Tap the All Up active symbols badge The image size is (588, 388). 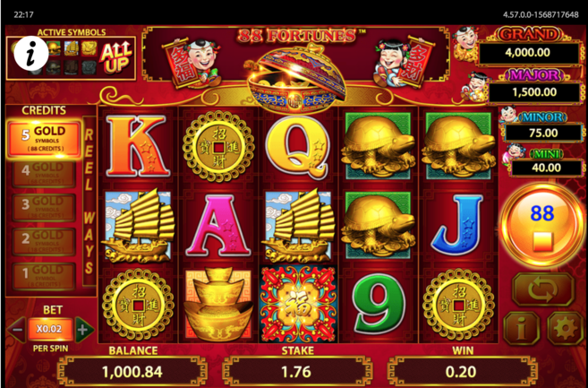115,57
